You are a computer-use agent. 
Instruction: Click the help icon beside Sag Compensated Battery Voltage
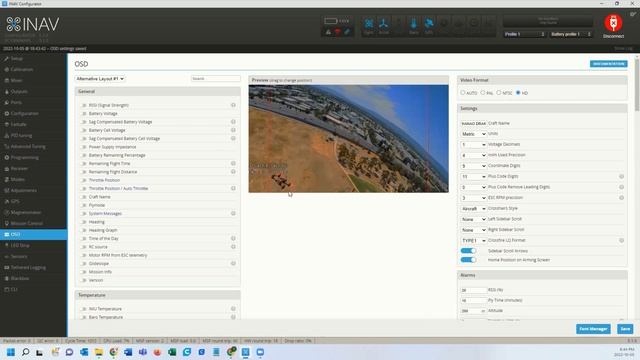[233, 122]
